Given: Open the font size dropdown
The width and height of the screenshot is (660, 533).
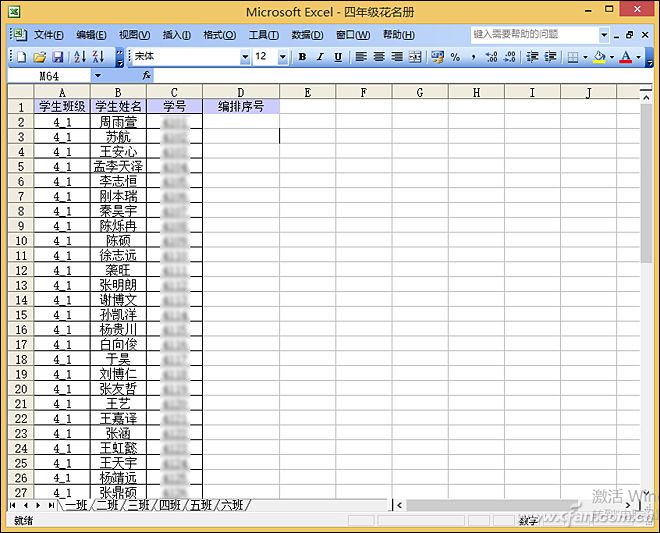Looking at the screenshot, I should point(283,57).
